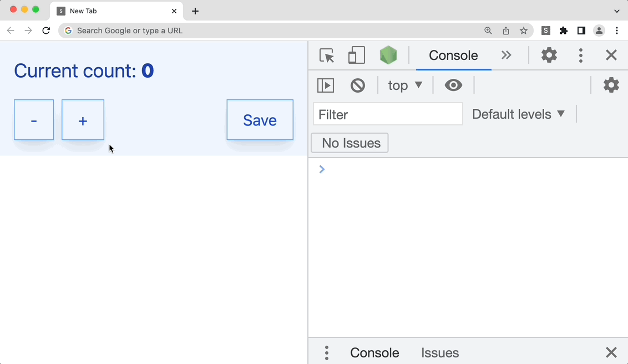Clear the console messages
The image size is (628, 364).
click(x=357, y=85)
